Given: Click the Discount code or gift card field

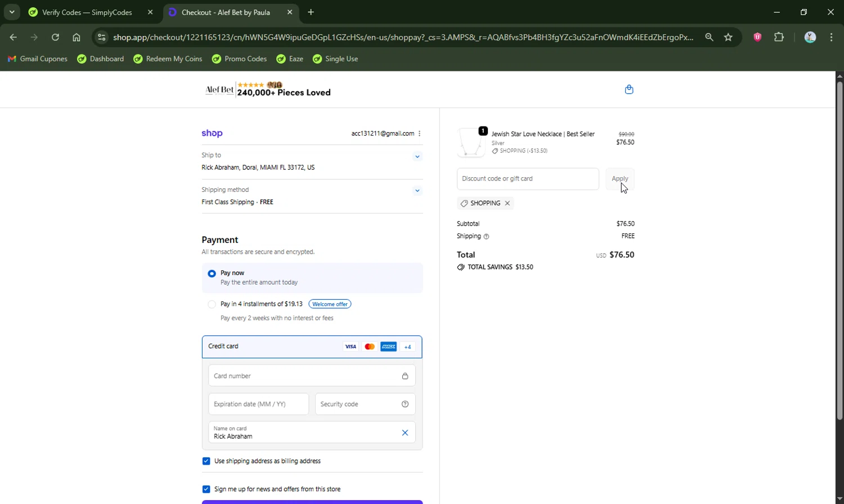Looking at the screenshot, I should coord(528,179).
